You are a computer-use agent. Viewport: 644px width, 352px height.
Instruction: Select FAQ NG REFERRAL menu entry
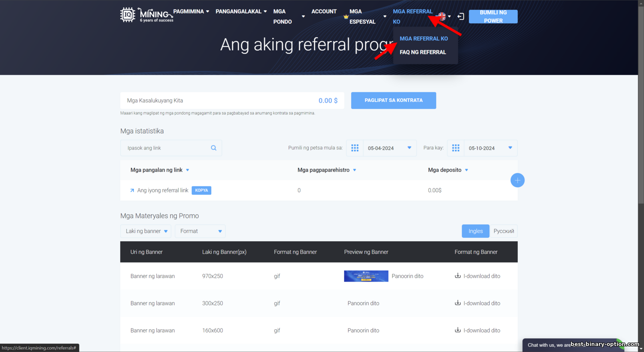(x=422, y=52)
